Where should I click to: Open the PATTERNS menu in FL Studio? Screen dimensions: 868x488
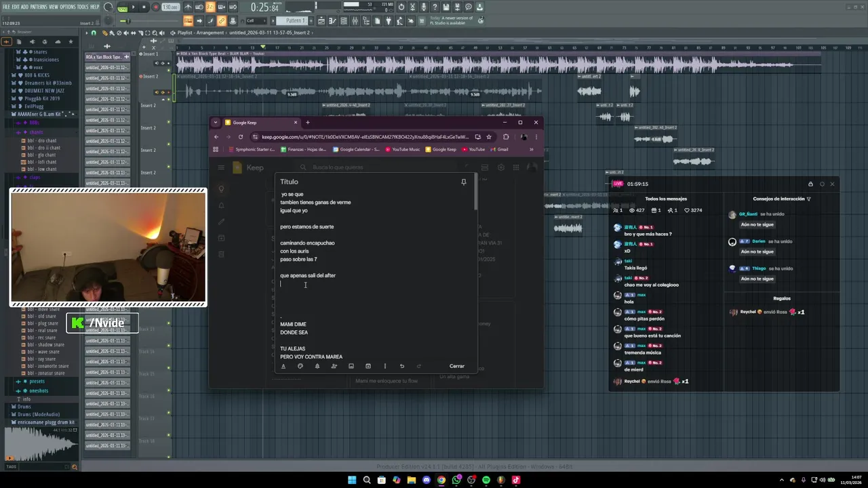point(39,7)
